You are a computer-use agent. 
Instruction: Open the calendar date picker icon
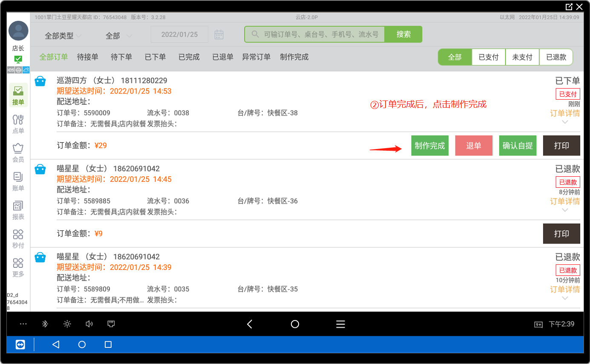pyautogui.click(x=219, y=34)
